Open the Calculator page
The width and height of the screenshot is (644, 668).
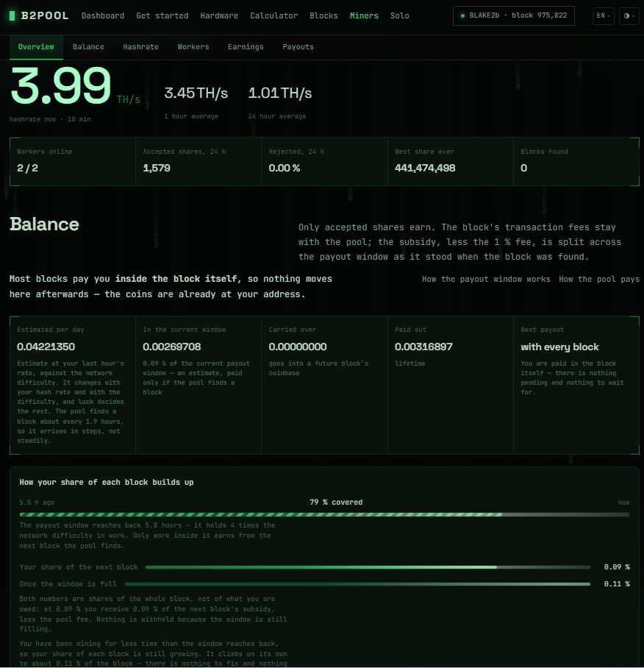click(273, 15)
